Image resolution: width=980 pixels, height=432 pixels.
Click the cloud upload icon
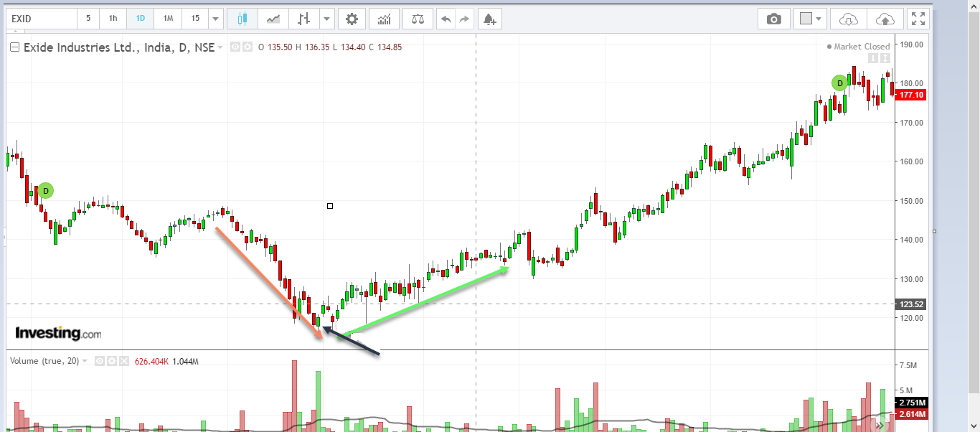point(885,18)
